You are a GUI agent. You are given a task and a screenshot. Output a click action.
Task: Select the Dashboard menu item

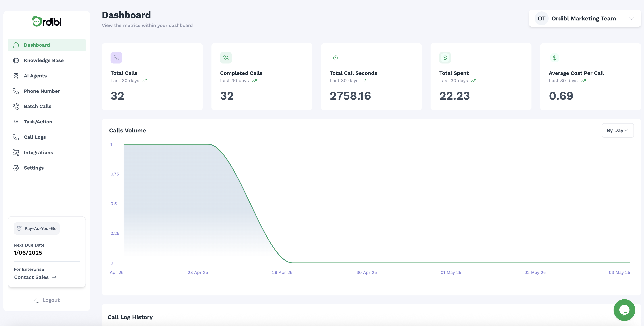tap(37, 45)
